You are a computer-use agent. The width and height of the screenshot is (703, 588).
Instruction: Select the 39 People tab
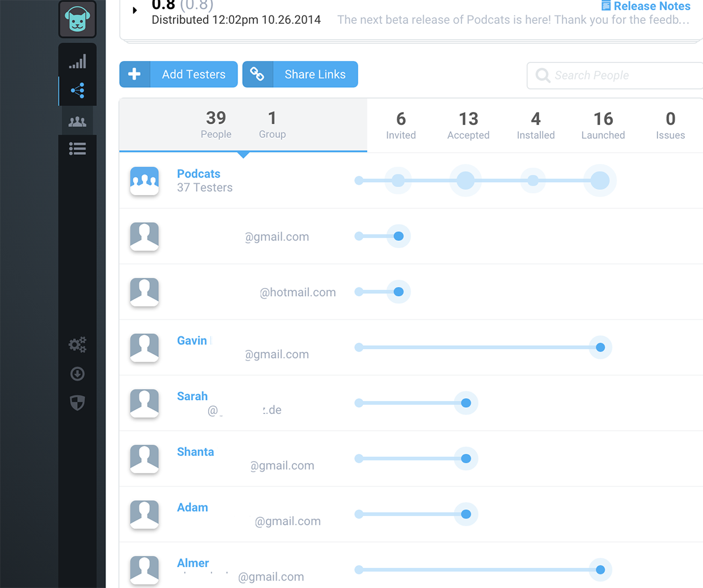pyautogui.click(x=216, y=125)
